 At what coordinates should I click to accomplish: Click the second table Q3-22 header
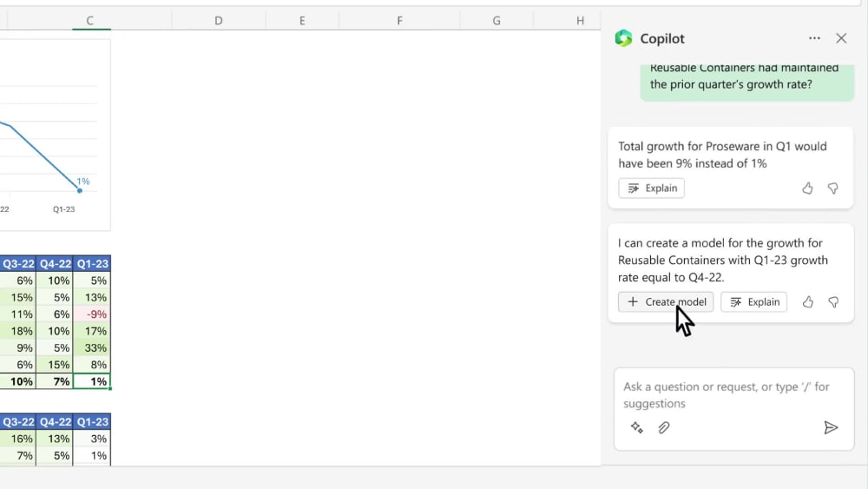pyautogui.click(x=17, y=421)
